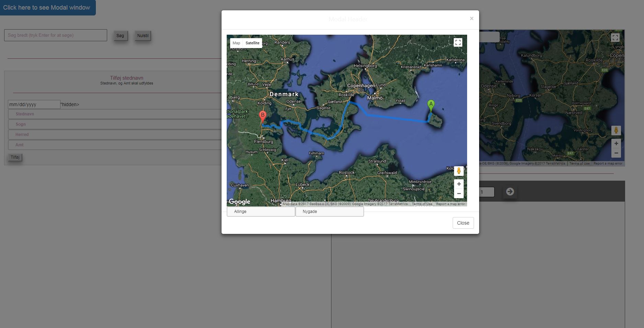This screenshot has height=328, width=644.
Task: Switch to Satellite view type
Action: (x=252, y=43)
